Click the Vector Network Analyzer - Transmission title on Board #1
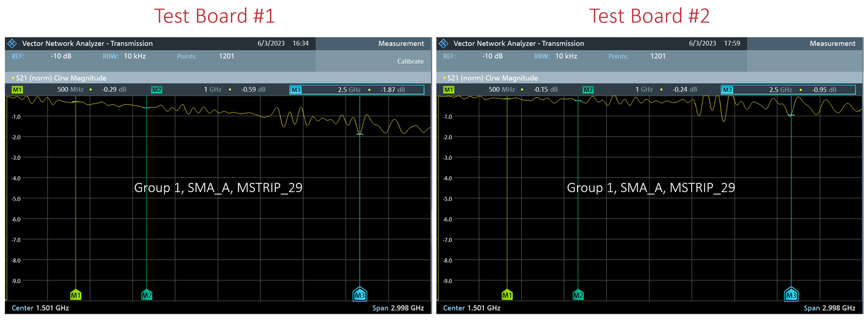 point(87,43)
